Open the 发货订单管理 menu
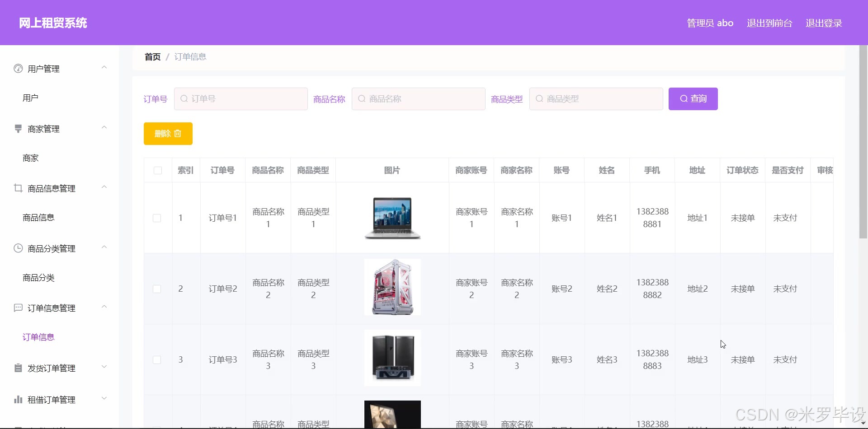This screenshot has height=429, width=868. [60, 368]
